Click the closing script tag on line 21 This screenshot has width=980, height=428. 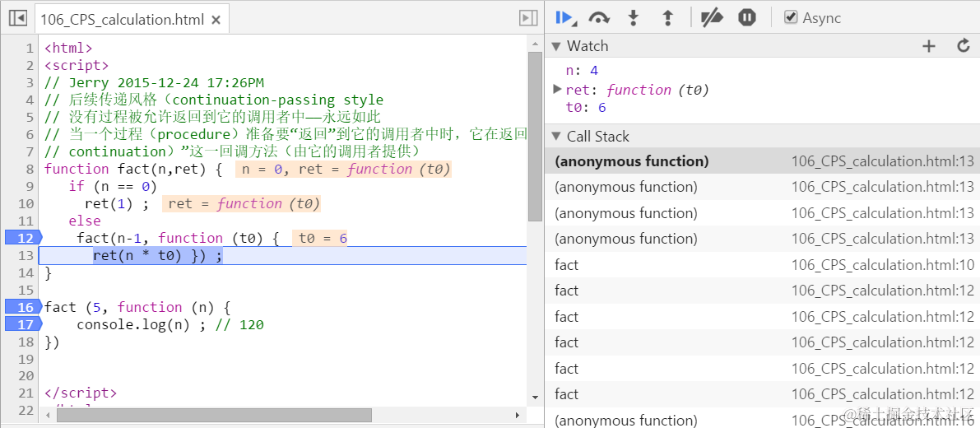click(x=80, y=393)
